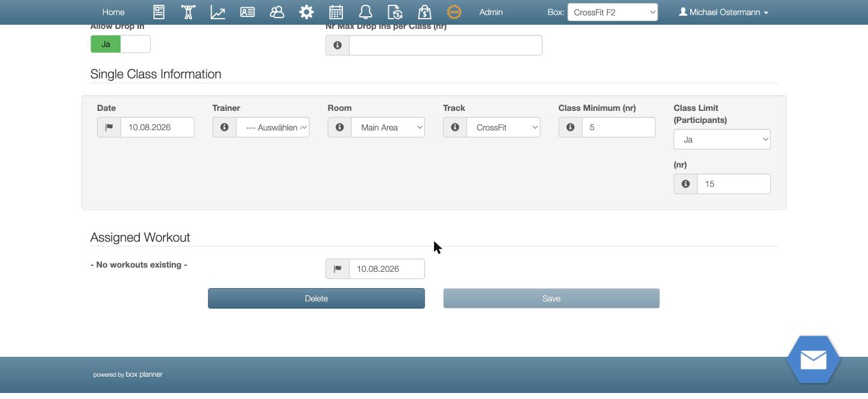Click the 'No workouts existing' text
Viewport: 868px width, 399px height.
pyautogui.click(x=139, y=265)
